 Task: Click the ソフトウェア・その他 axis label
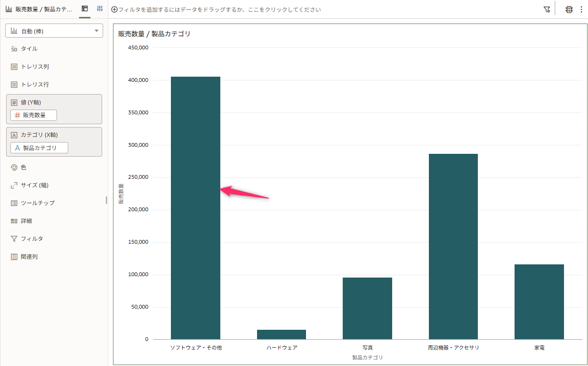tap(196, 348)
